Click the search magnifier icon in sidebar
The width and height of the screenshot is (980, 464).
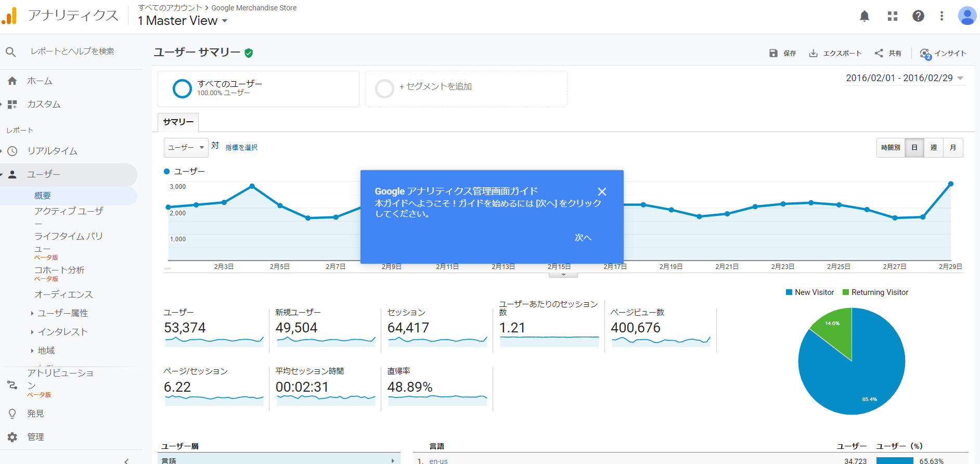(11, 51)
